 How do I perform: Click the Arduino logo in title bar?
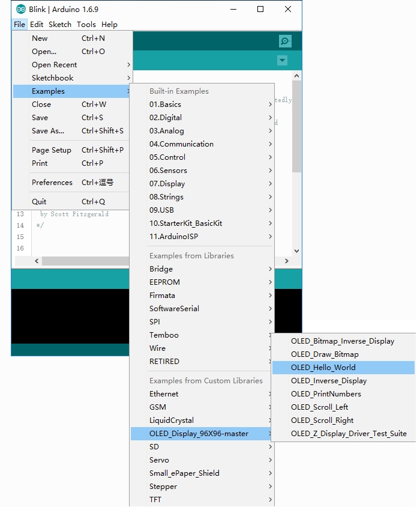coord(21,9)
